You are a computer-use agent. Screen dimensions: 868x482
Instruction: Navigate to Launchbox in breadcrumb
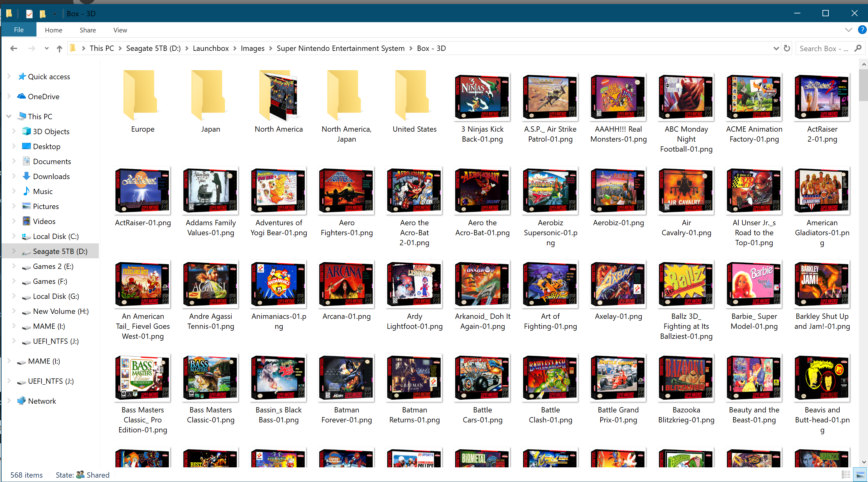(211, 48)
